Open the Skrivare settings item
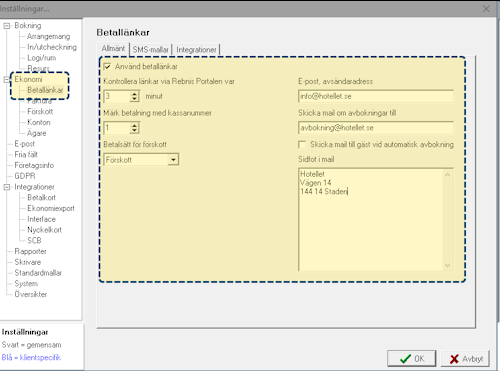500x371 pixels. 28,262
